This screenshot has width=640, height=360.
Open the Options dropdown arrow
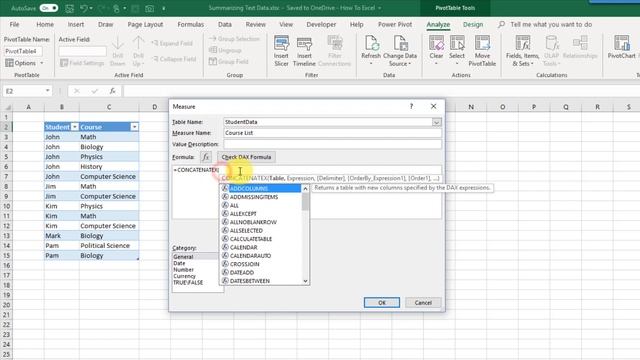[42, 63]
